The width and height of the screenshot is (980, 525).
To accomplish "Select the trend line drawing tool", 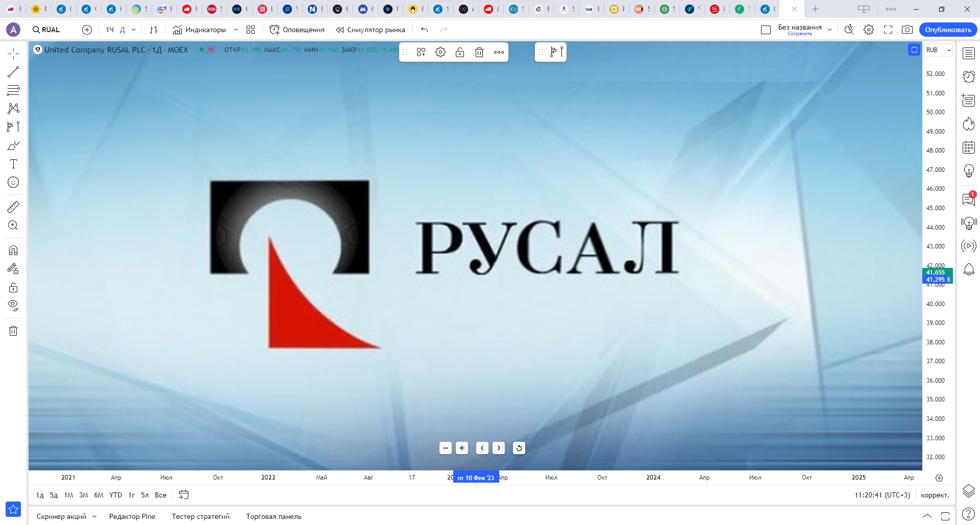I will (x=13, y=72).
